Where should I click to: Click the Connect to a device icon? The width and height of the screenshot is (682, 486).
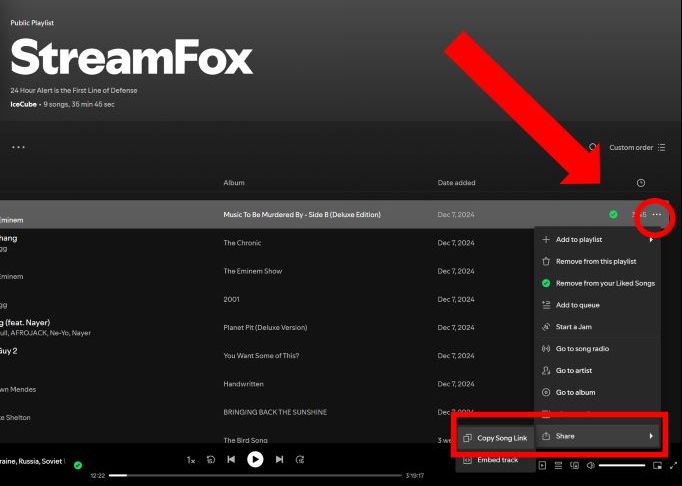(x=575, y=466)
